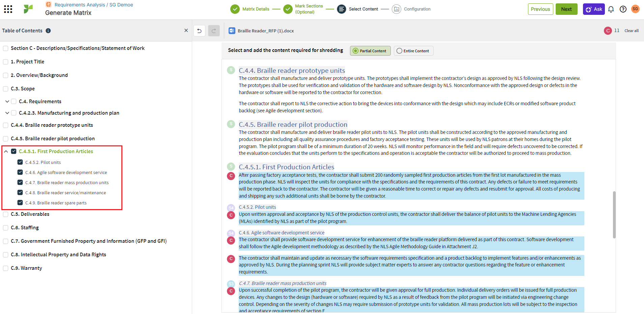Viewport: 644px width, 314px height.
Task: Click C marker on software requirements specification paragraph
Action: pyautogui.click(x=231, y=259)
